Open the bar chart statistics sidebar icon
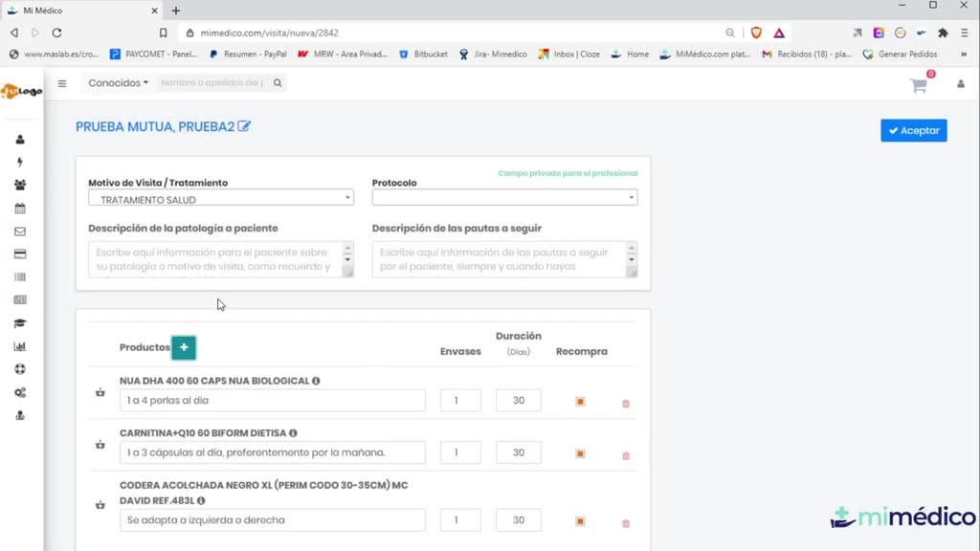 pos(20,346)
